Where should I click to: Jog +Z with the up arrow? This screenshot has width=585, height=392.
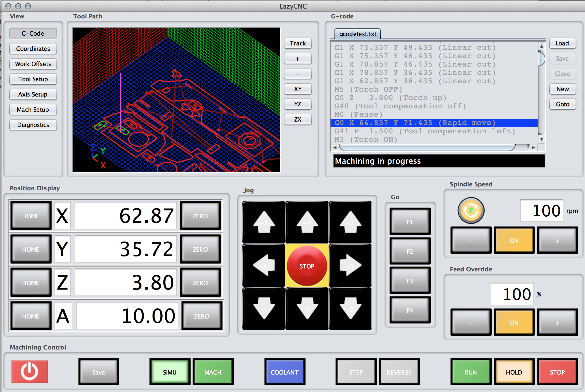coord(350,222)
